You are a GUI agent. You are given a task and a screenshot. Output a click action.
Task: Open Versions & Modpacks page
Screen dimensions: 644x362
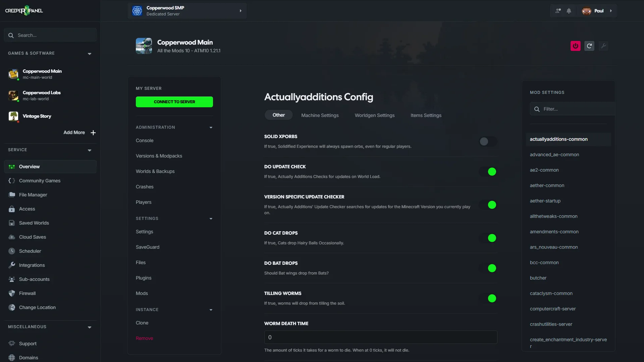159,156
